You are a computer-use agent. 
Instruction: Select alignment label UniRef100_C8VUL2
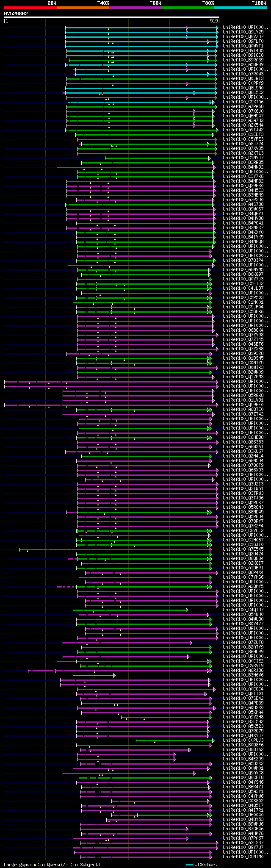pos(243,530)
